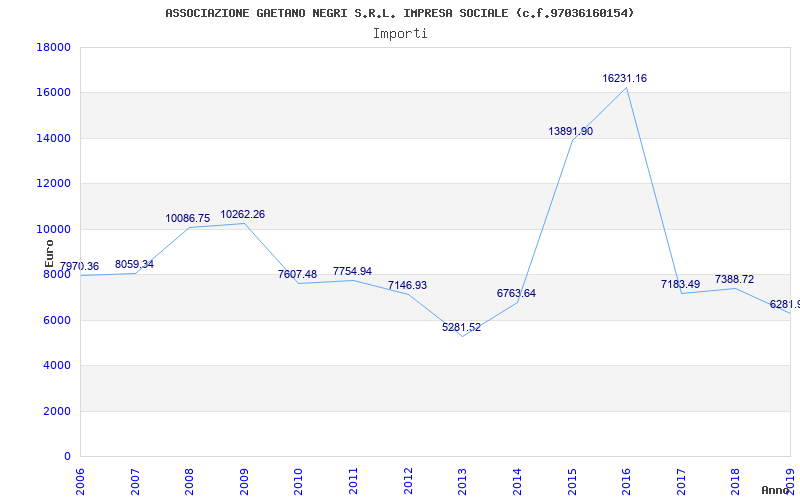The image size is (800, 500).
Task: Click the 2012 x-axis year label
Action: coord(408,481)
